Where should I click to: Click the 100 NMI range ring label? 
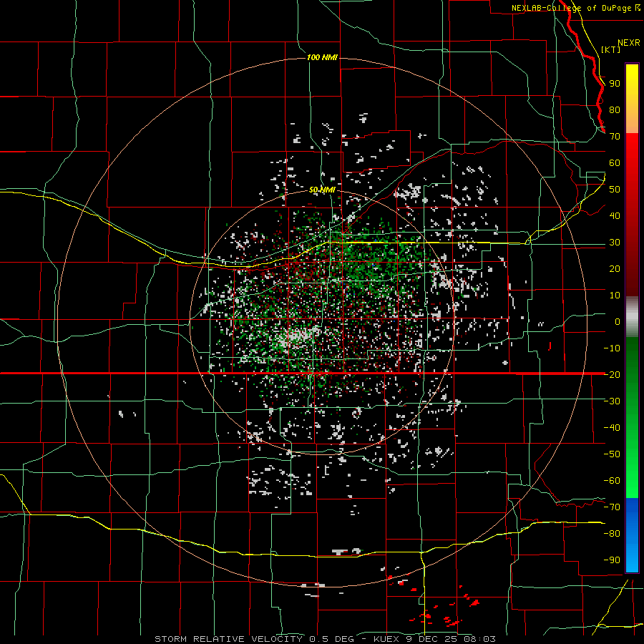(322, 57)
